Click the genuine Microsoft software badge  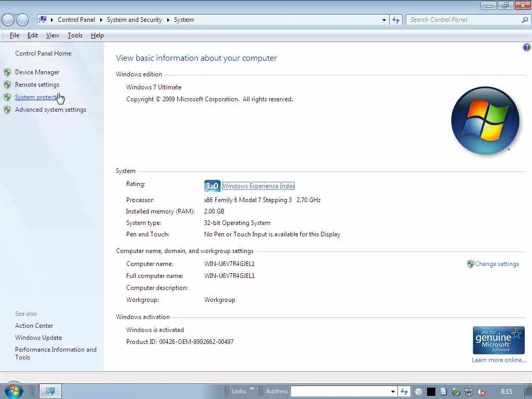pyautogui.click(x=498, y=340)
